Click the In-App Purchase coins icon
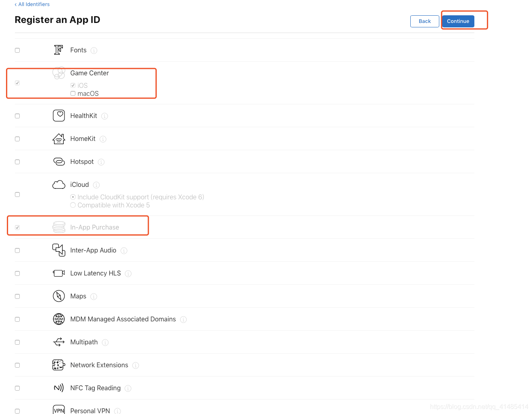This screenshot has height=414, width=532. point(59,227)
